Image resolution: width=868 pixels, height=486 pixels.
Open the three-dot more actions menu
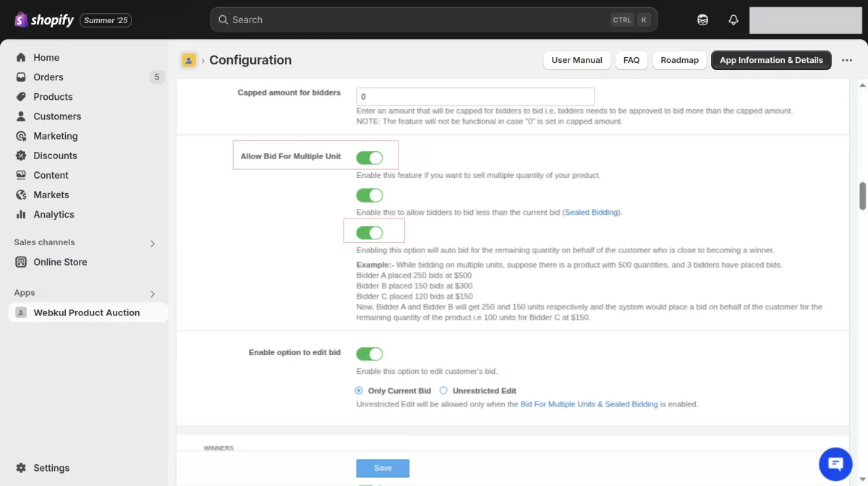tap(847, 60)
